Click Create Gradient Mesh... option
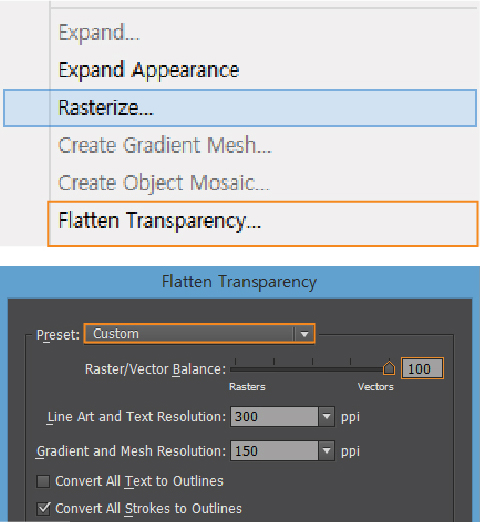 pos(165,145)
